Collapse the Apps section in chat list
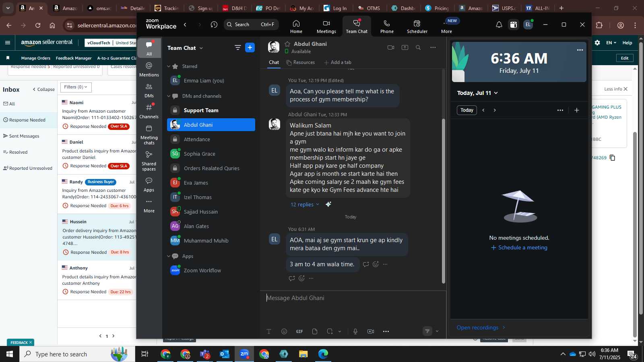Viewport: 644px width, 362px height. [x=169, y=256]
